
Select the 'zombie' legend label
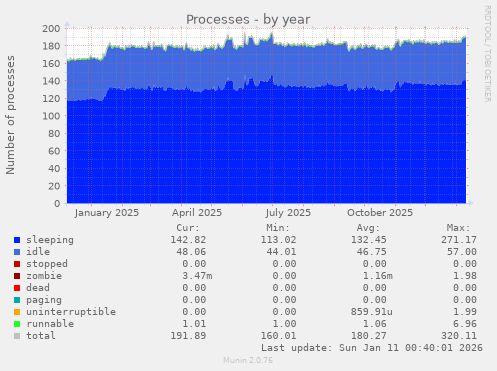(44, 276)
